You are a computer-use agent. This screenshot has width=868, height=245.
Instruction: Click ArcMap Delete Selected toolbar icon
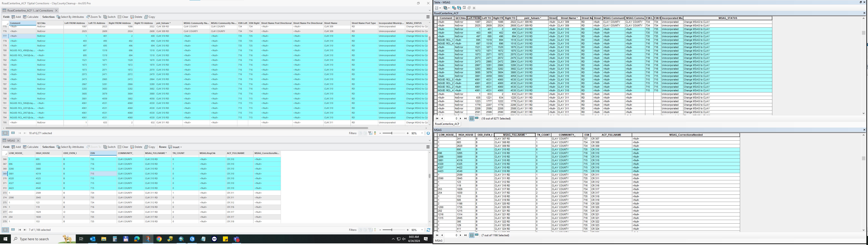click(474, 8)
